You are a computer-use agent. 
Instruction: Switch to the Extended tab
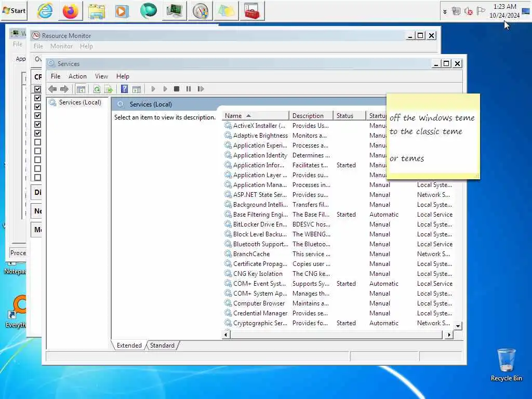click(129, 345)
